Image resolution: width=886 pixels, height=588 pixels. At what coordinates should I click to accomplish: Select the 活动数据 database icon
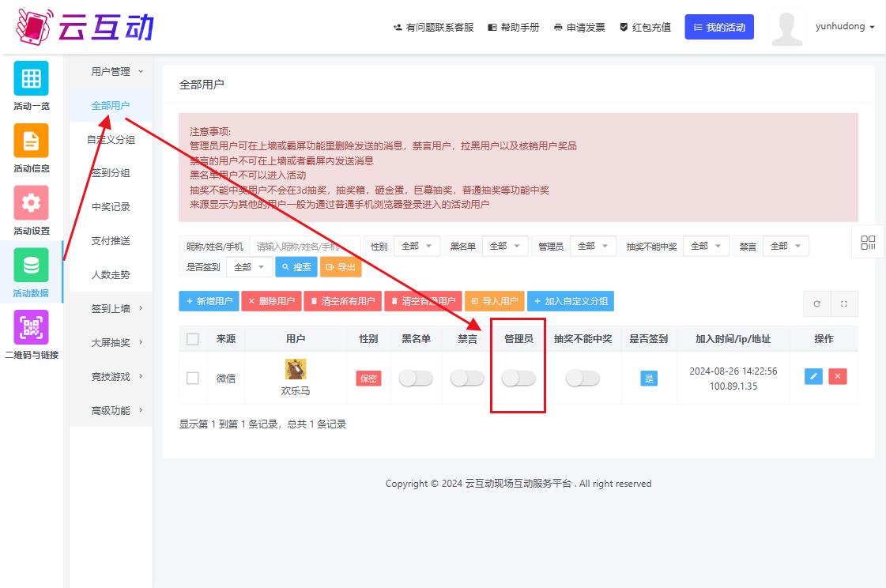point(31,266)
